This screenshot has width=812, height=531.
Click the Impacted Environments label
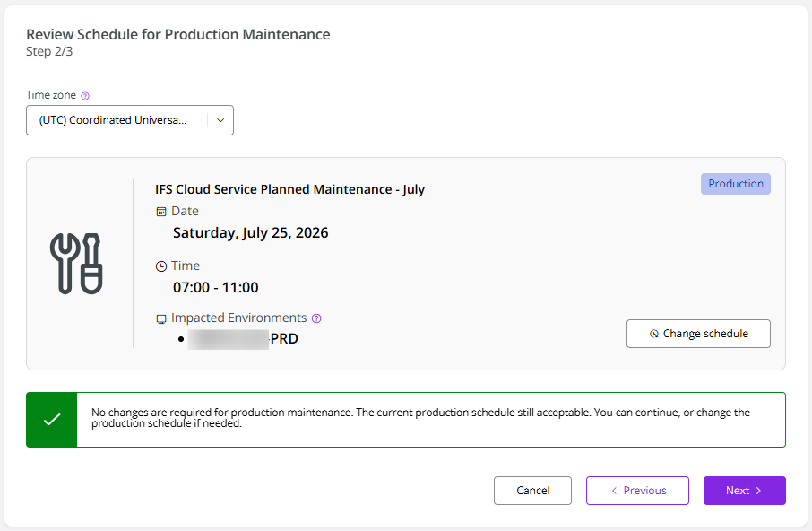238,318
